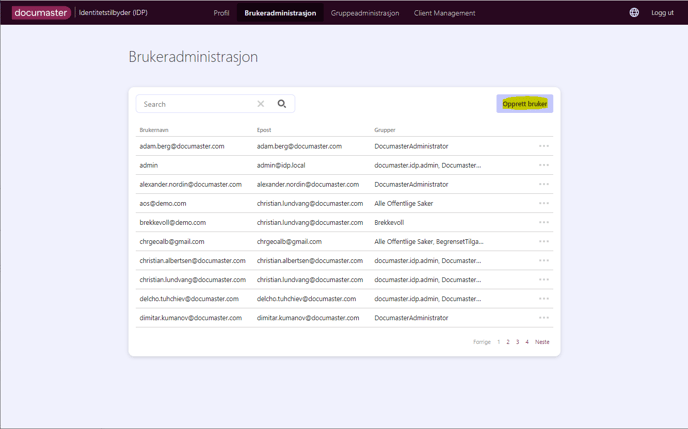Switch to Gruppeadministrasjon tab

pos(365,13)
